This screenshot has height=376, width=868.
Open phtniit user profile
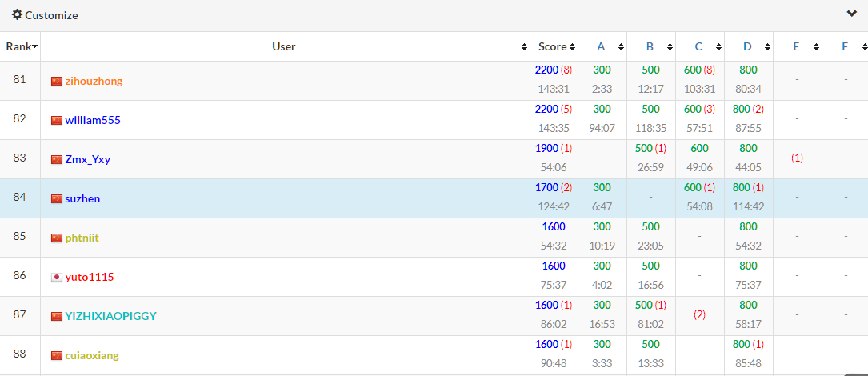point(82,238)
